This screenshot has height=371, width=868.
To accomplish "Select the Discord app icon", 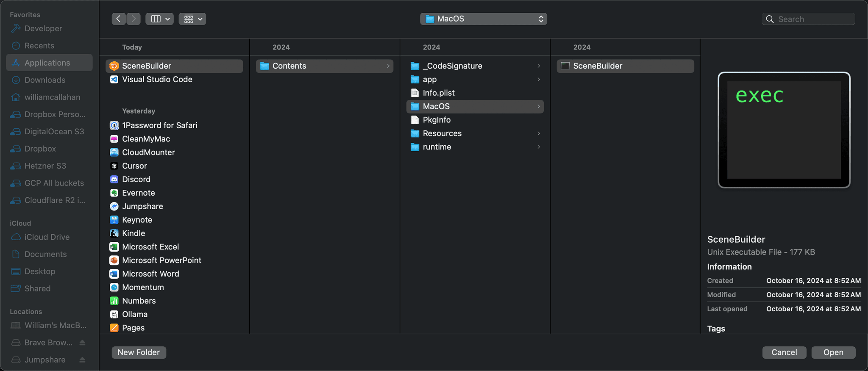I will coord(114,180).
